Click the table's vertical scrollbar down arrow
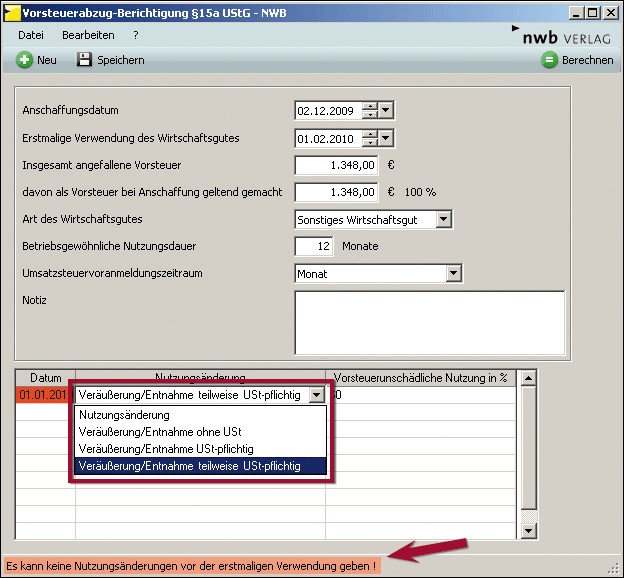 530,530
